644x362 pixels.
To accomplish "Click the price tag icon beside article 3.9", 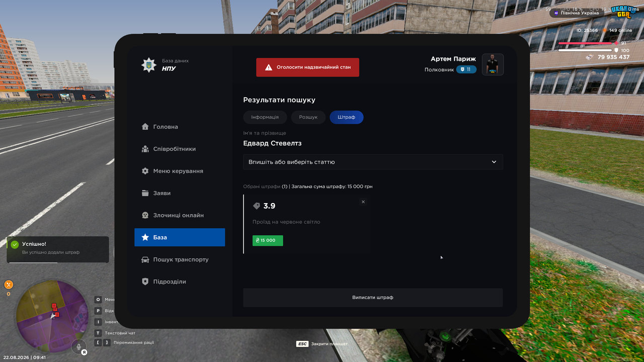I will coord(257,206).
